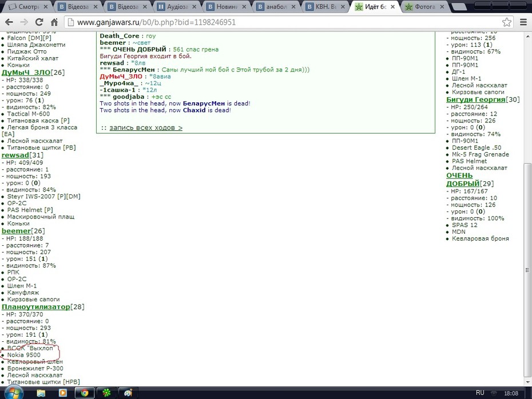Open the paint palette taskbar icon
The height and width of the screenshot is (399, 532).
[128, 393]
